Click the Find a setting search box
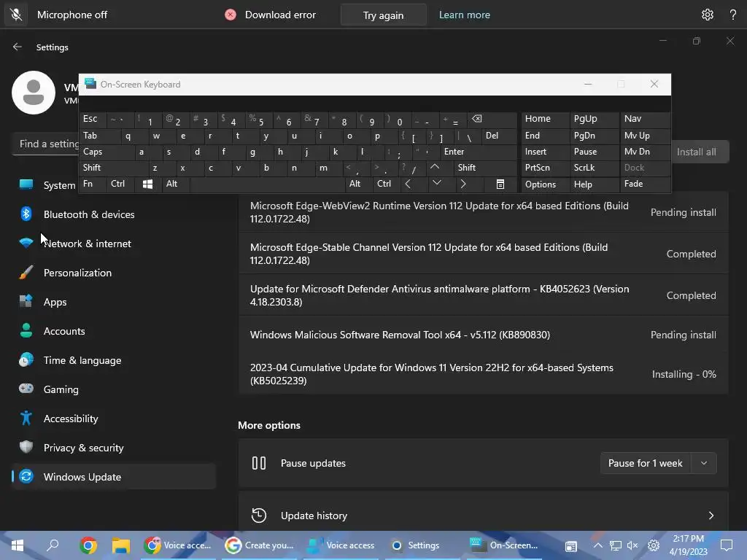The width and height of the screenshot is (747, 560). (45, 144)
